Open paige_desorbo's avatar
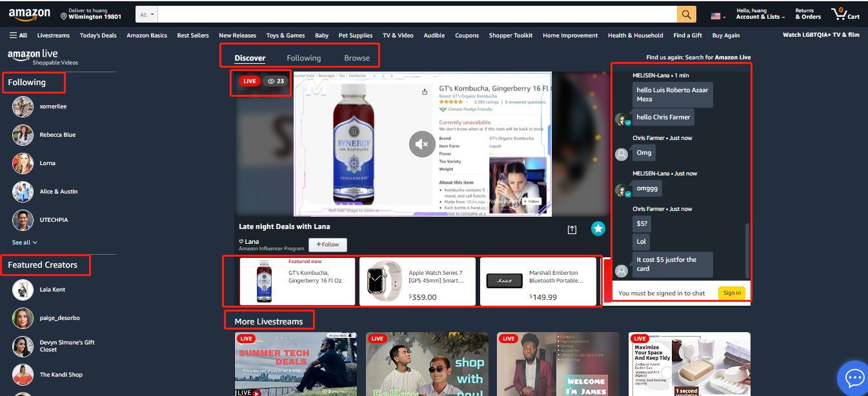The width and height of the screenshot is (868, 396). click(x=23, y=318)
